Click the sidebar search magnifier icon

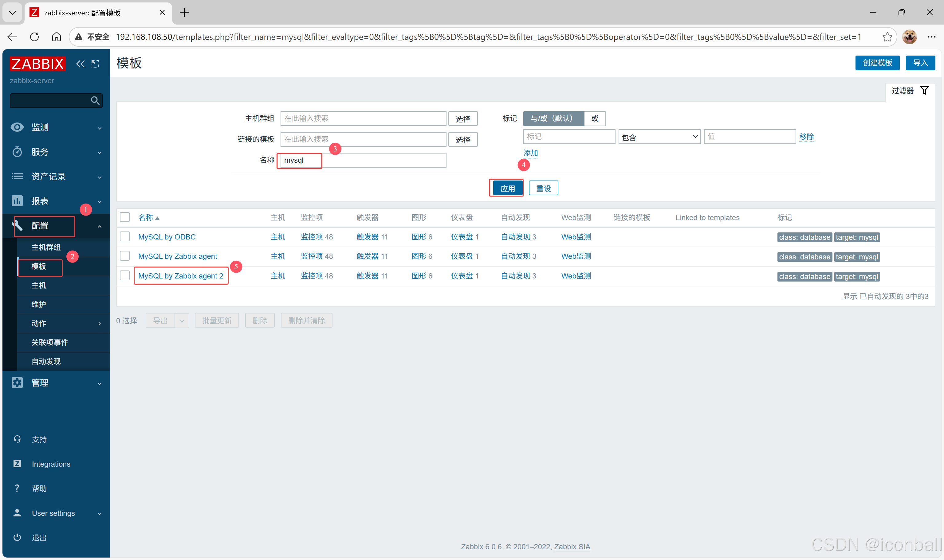95,101
